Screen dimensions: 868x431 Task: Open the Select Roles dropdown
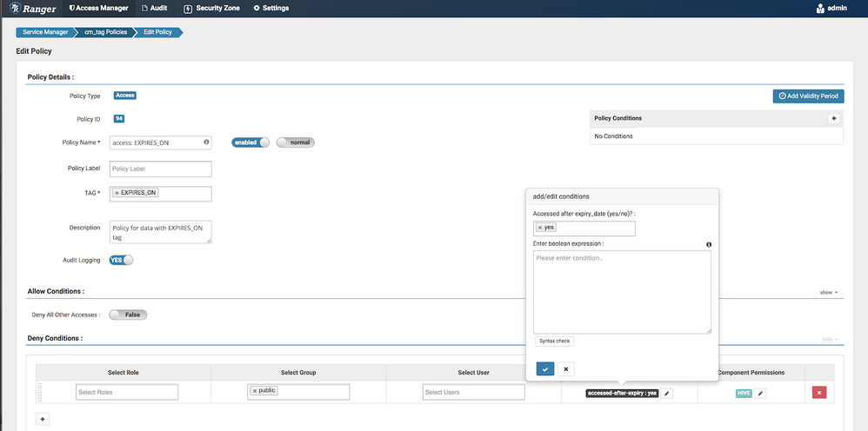click(x=127, y=392)
